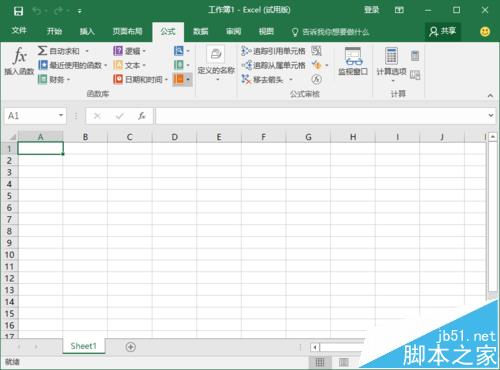Image resolution: width=500 pixels, height=370 pixels.
Task: Click the undo arrow icon
Action: click(36, 11)
